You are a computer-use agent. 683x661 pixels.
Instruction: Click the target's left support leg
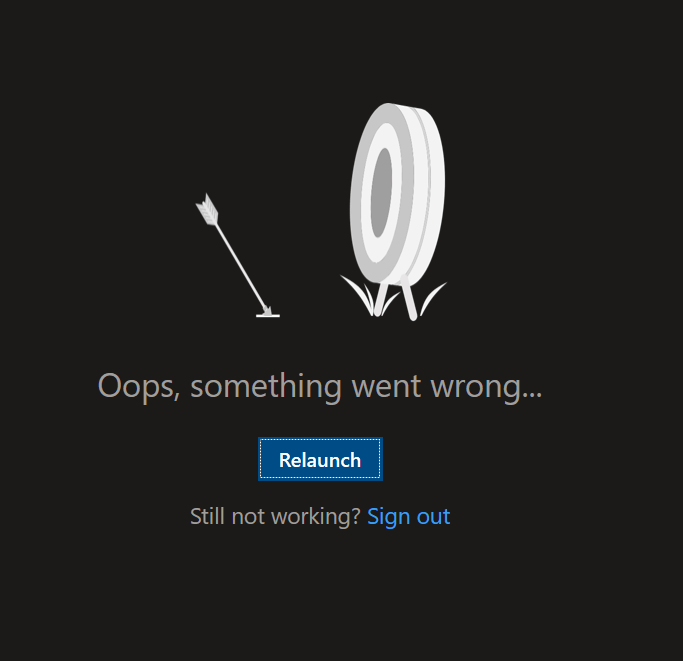(x=380, y=299)
